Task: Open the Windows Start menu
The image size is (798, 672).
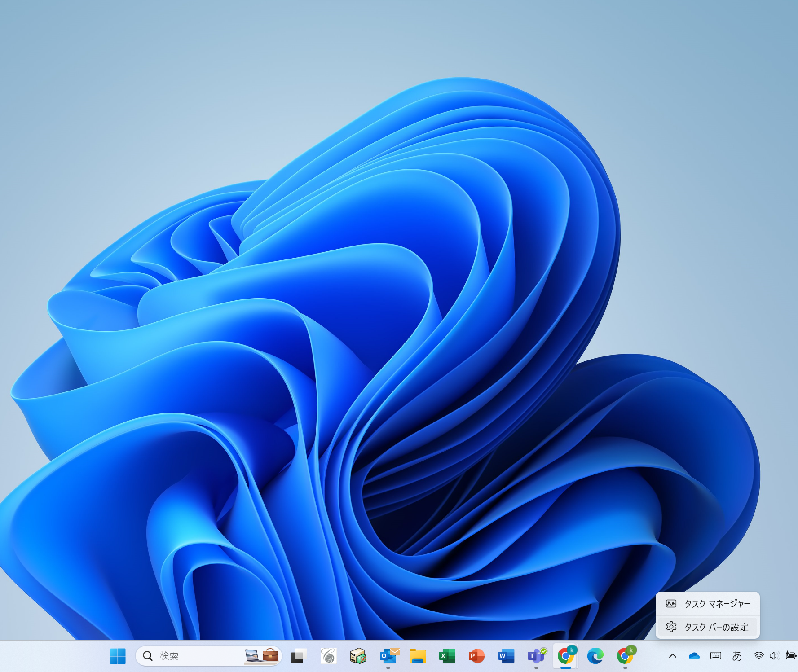Action: coord(118,656)
